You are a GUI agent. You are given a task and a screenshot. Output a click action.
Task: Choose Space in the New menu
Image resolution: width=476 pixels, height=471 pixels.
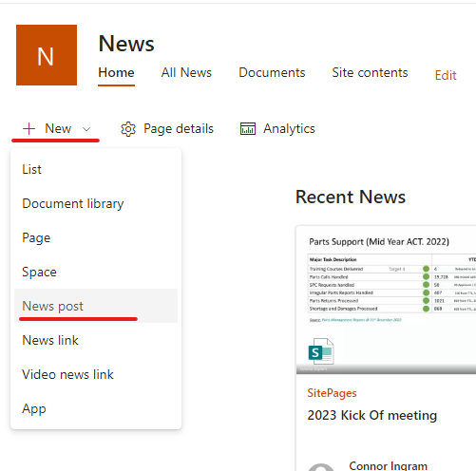click(x=96, y=272)
